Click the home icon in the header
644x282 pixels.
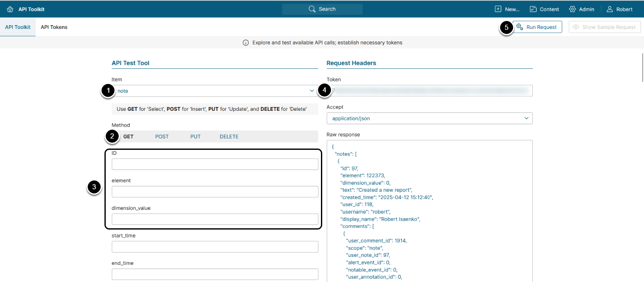(x=10, y=9)
